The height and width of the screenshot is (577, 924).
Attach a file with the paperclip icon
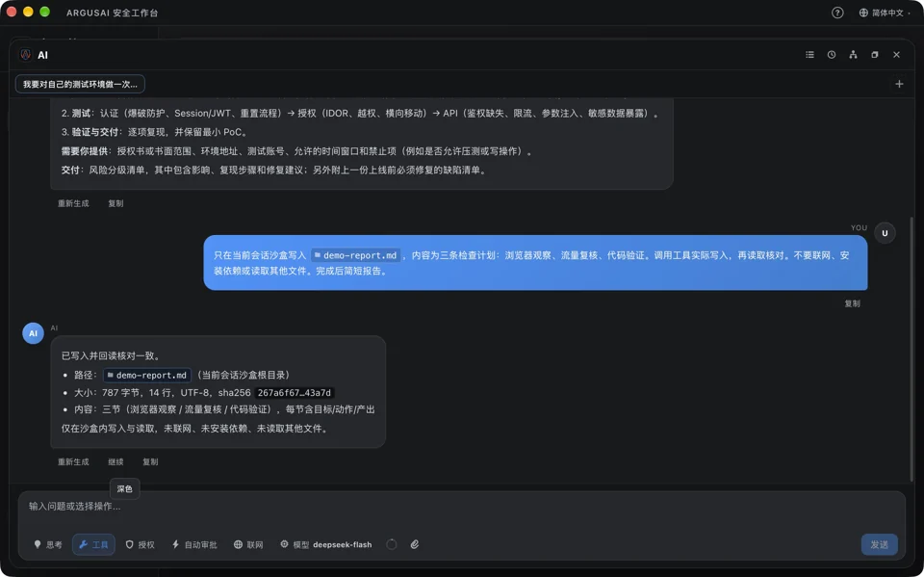pos(415,544)
